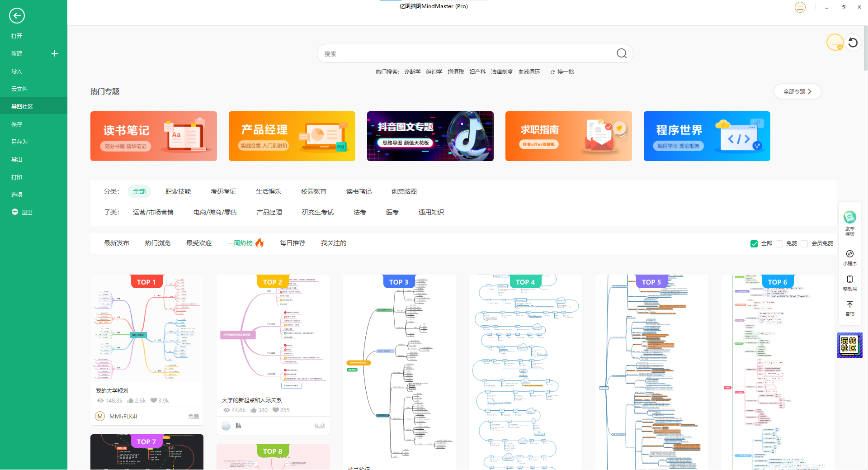Click 导出 in the sidebar

(x=17, y=159)
